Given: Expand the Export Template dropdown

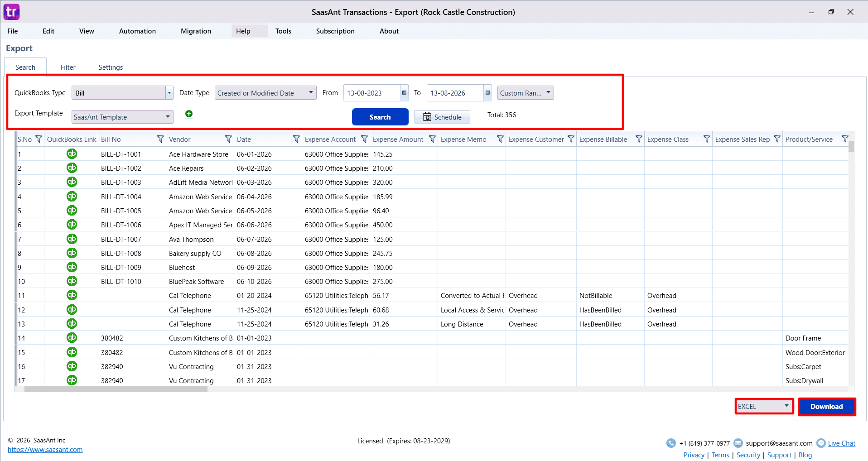Looking at the screenshot, I should 168,117.
